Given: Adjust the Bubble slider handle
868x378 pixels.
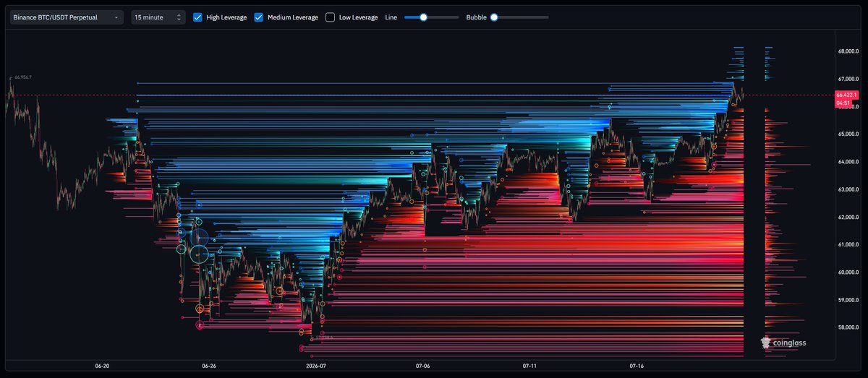Looking at the screenshot, I should 494,17.
